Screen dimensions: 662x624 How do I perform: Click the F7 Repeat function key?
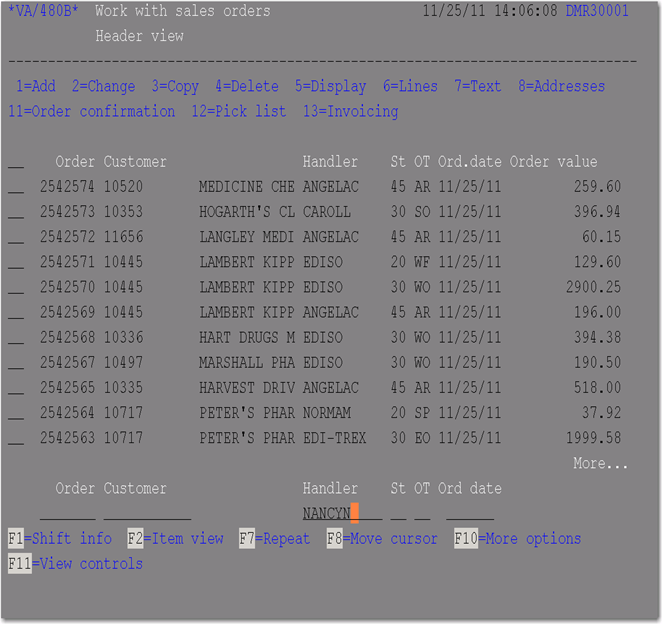[274, 539]
